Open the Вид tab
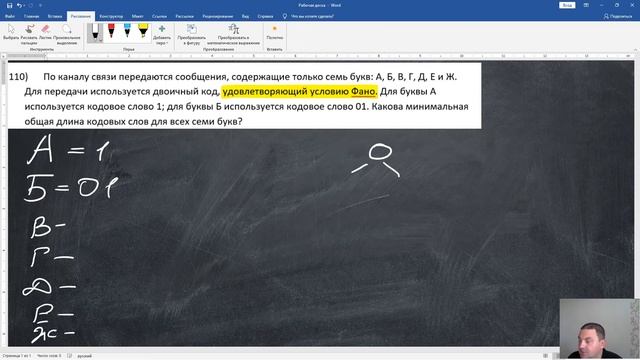 [x=245, y=16]
